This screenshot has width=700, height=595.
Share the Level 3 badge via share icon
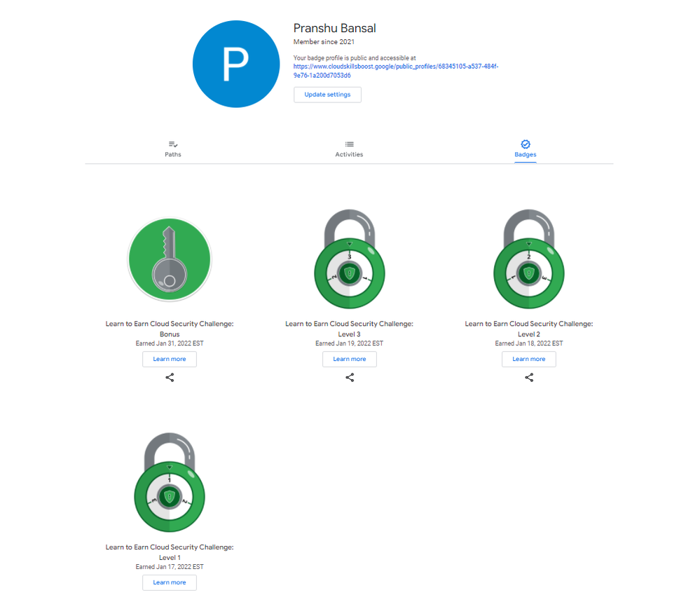[x=350, y=378]
